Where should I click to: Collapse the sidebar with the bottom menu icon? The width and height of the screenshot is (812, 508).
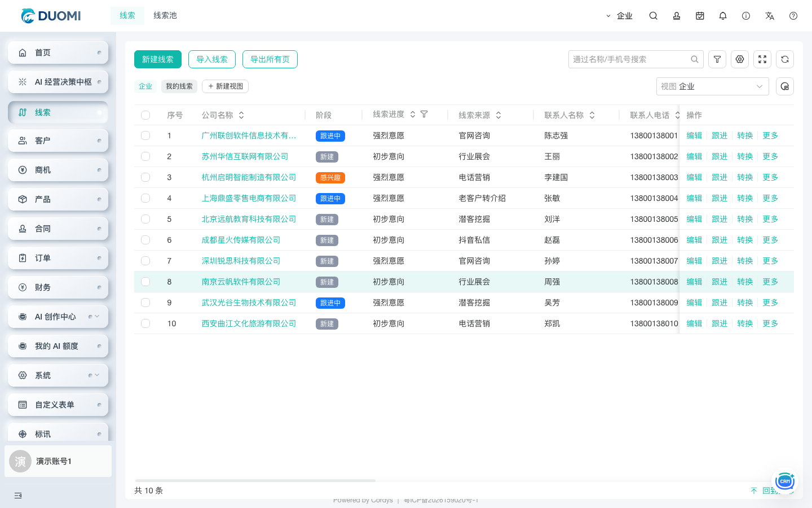18,496
